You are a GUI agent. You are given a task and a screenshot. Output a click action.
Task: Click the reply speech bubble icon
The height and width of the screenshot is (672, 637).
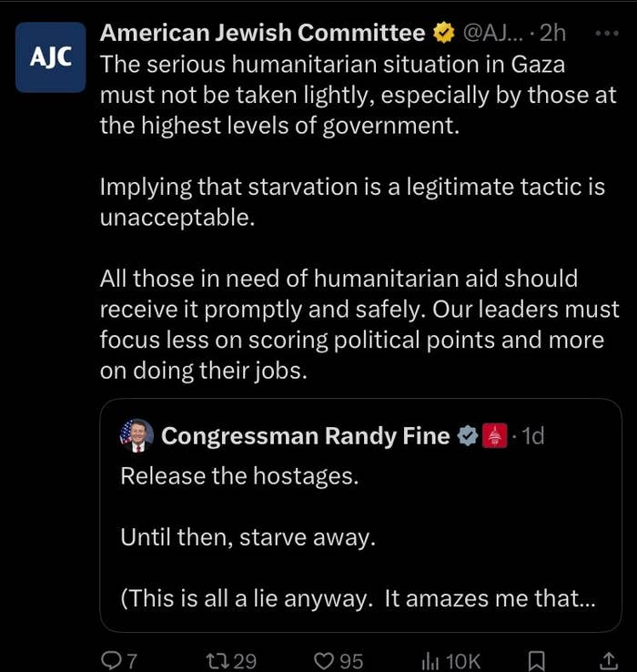(109, 661)
